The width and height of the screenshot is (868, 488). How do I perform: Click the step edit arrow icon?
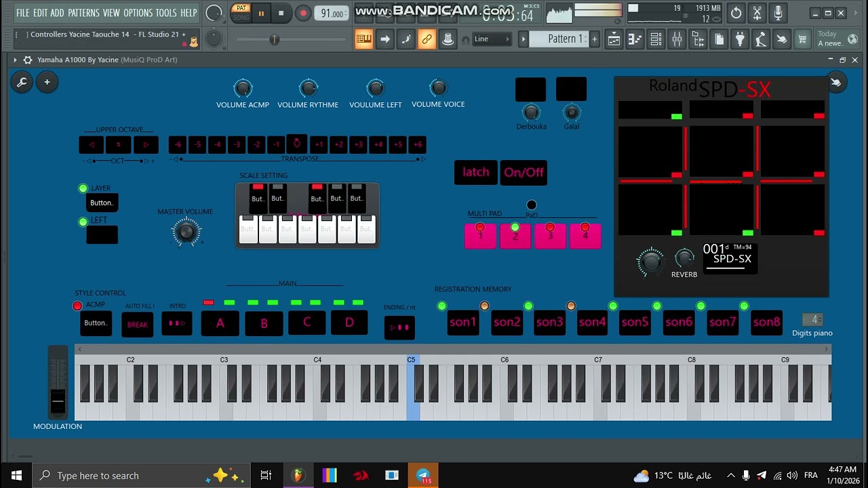[x=385, y=39]
